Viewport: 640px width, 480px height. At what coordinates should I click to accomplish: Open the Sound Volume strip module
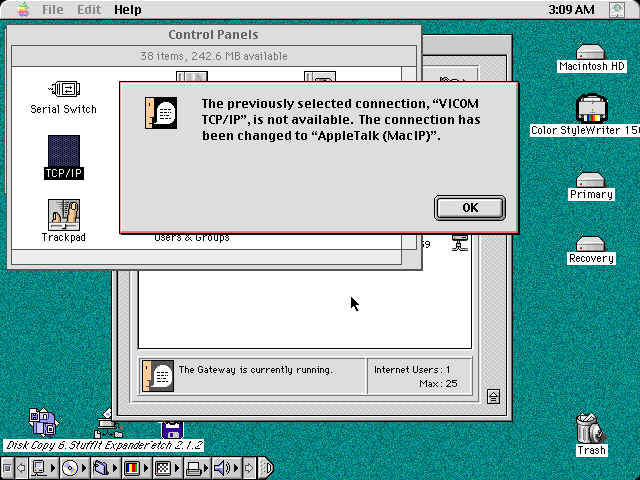click(x=227, y=468)
